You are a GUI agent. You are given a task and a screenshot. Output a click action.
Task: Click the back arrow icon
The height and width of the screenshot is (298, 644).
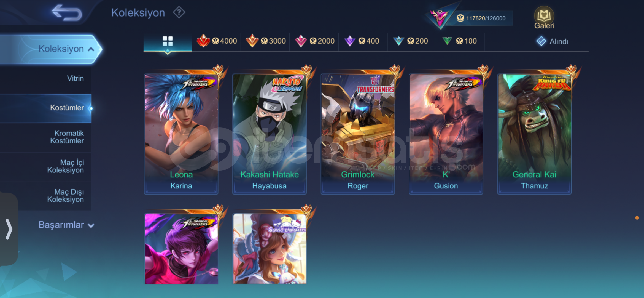tap(67, 12)
